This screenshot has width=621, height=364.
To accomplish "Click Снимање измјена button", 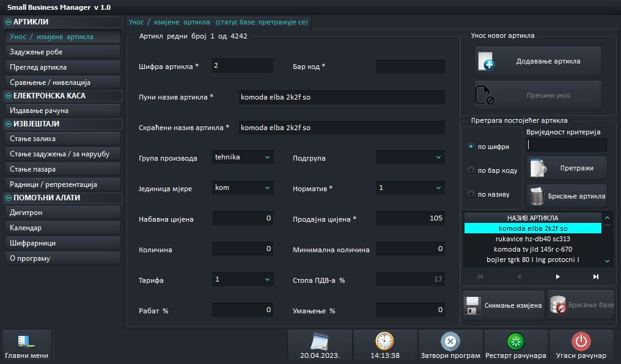I will click(x=503, y=305).
